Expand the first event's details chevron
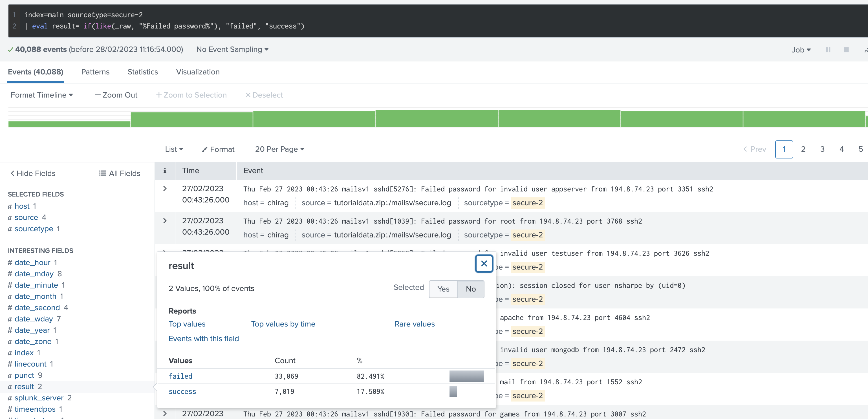 click(x=165, y=189)
